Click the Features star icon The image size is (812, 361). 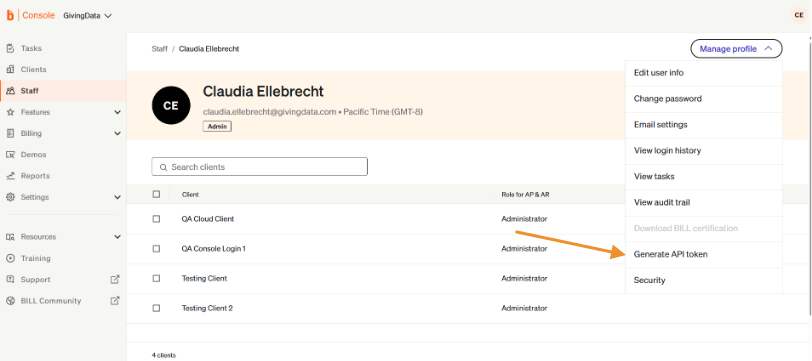click(10, 112)
